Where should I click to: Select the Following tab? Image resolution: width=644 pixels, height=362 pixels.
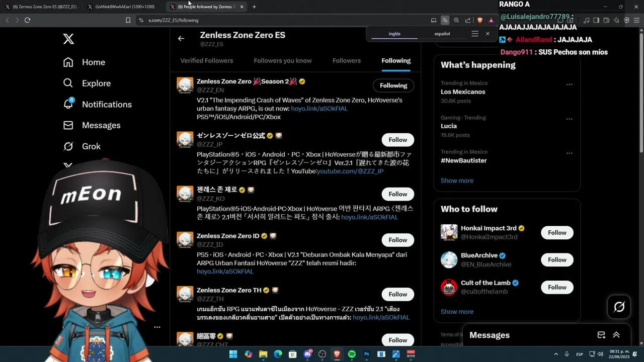click(x=396, y=61)
